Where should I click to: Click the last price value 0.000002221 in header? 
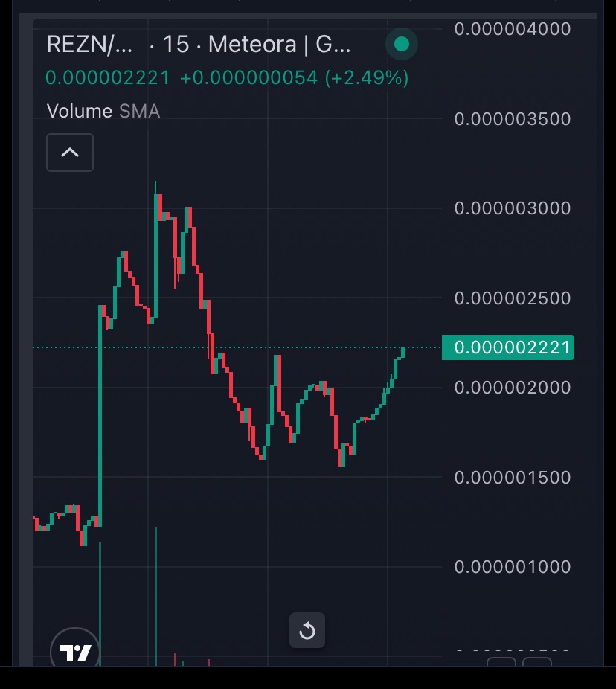(x=108, y=77)
